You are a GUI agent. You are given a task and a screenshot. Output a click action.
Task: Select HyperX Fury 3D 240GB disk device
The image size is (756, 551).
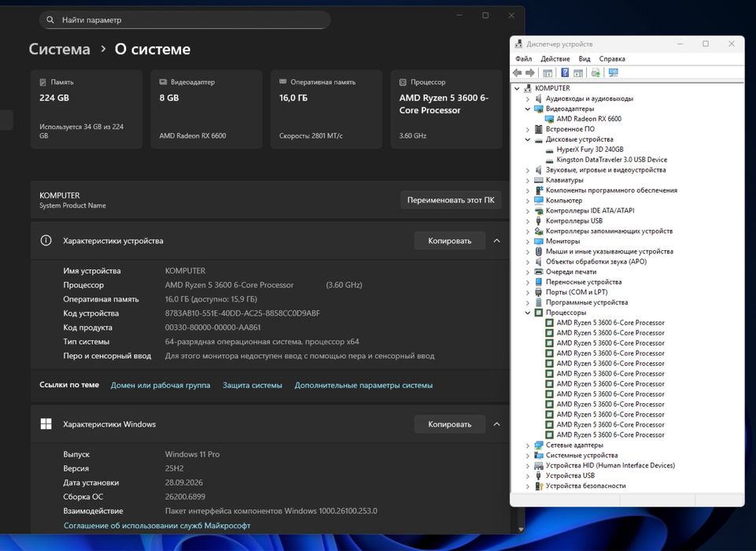click(590, 150)
